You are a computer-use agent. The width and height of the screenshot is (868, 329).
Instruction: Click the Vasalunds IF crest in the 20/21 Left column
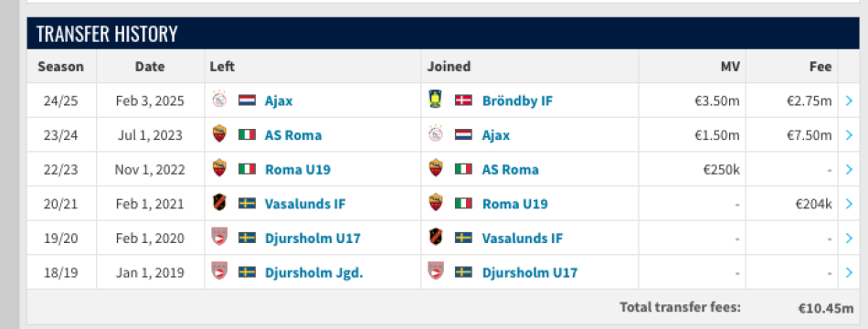point(219,203)
